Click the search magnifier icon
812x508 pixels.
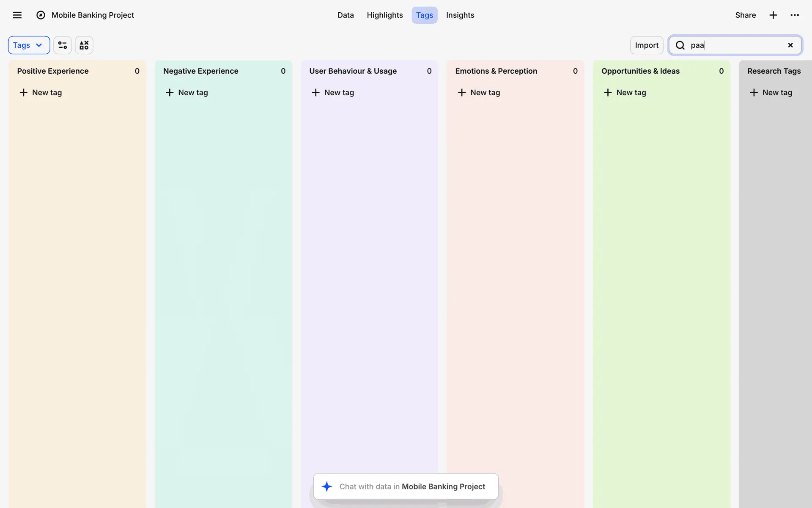(680, 45)
